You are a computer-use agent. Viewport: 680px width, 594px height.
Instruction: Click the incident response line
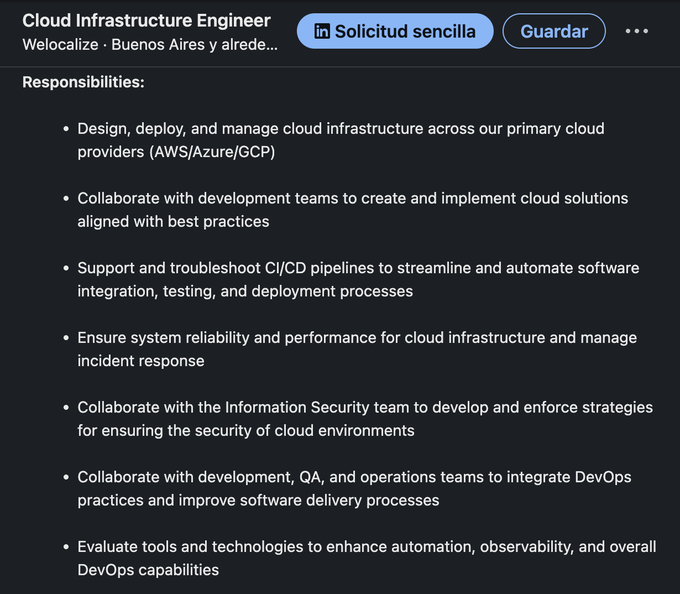[x=141, y=361]
